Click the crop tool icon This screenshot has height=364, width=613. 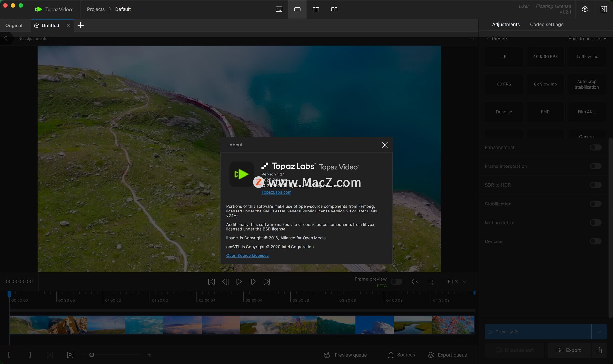click(430, 281)
